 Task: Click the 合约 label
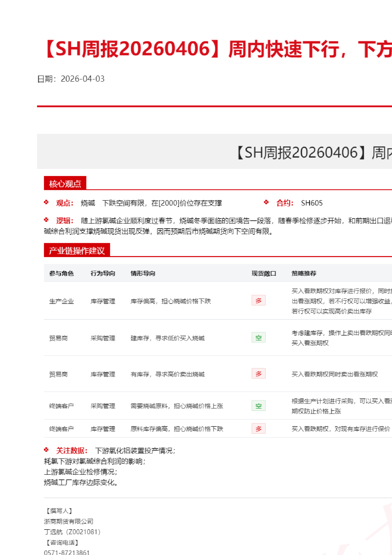[285, 203]
